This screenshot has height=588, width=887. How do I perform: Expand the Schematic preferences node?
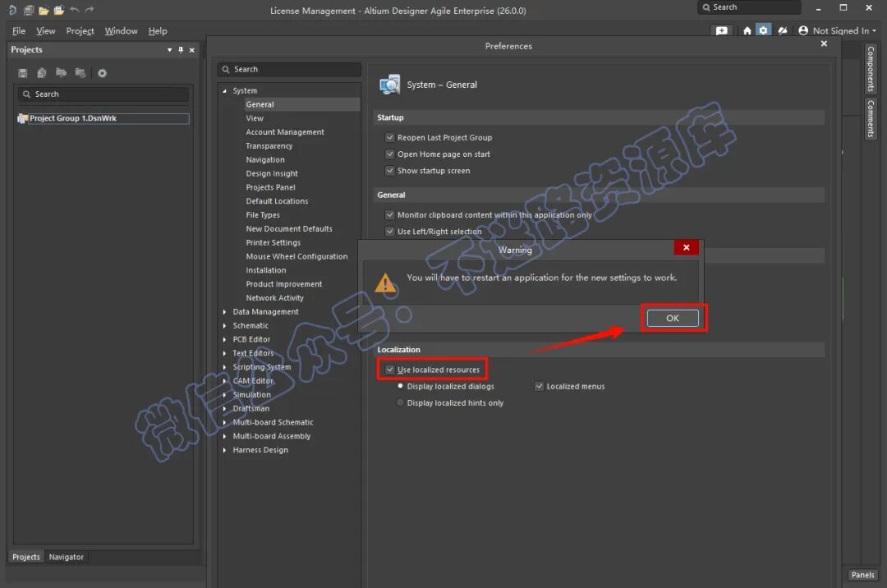224,326
